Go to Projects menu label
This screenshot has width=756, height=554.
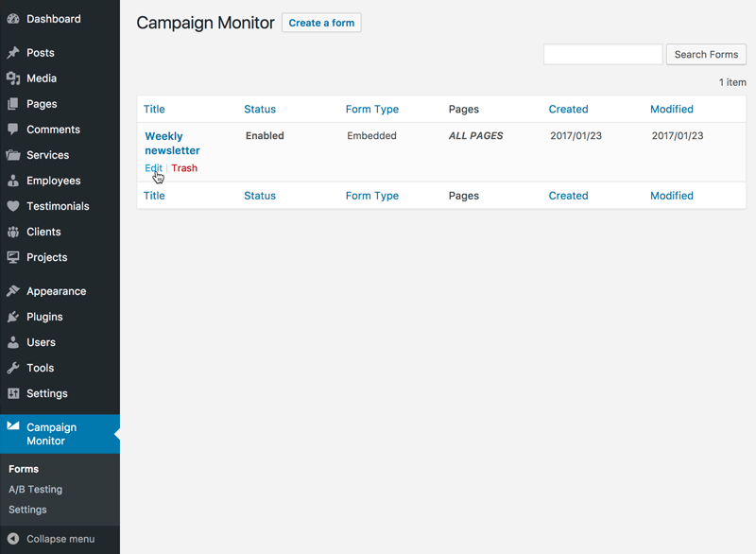tap(46, 257)
